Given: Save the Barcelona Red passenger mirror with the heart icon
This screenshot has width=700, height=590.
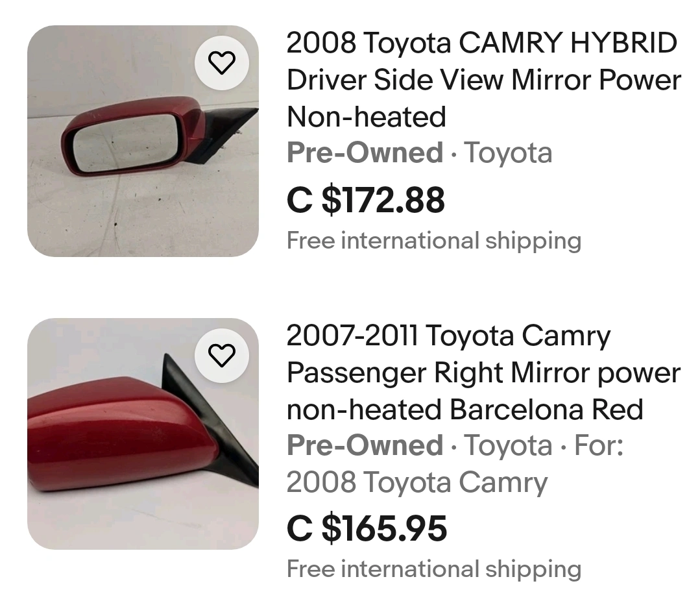Looking at the screenshot, I should 222,355.
